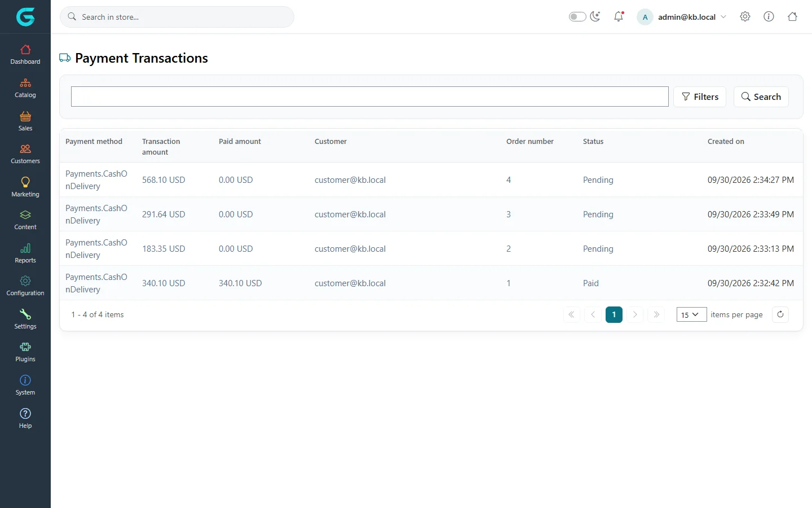
Task: Open the Configuration sidebar menu
Action: click(x=25, y=286)
